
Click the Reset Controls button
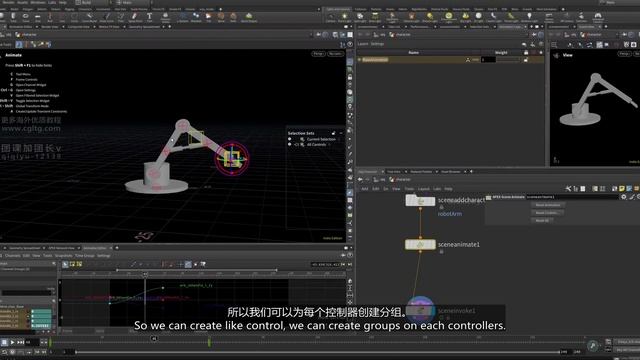[x=548, y=213]
